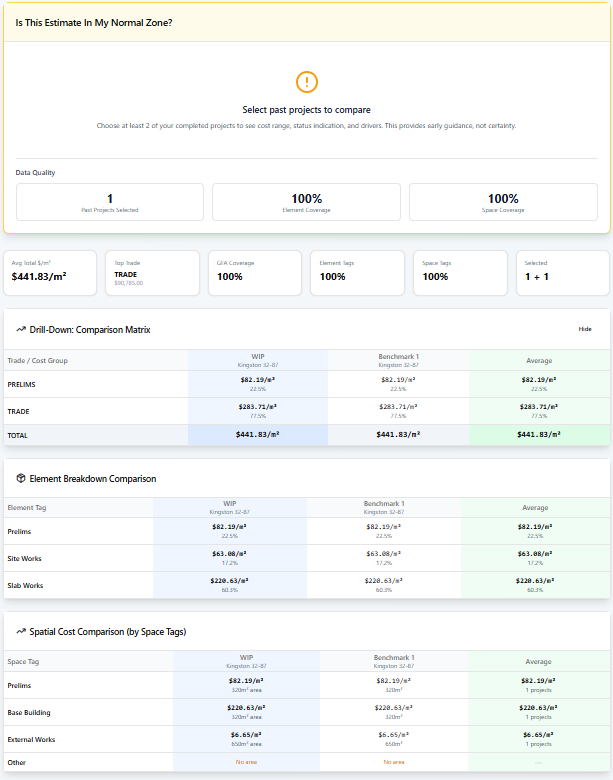The image size is (613, 780).
Task: Click the WIP $63.08/m² cell for Site Works
Action: 229,558
